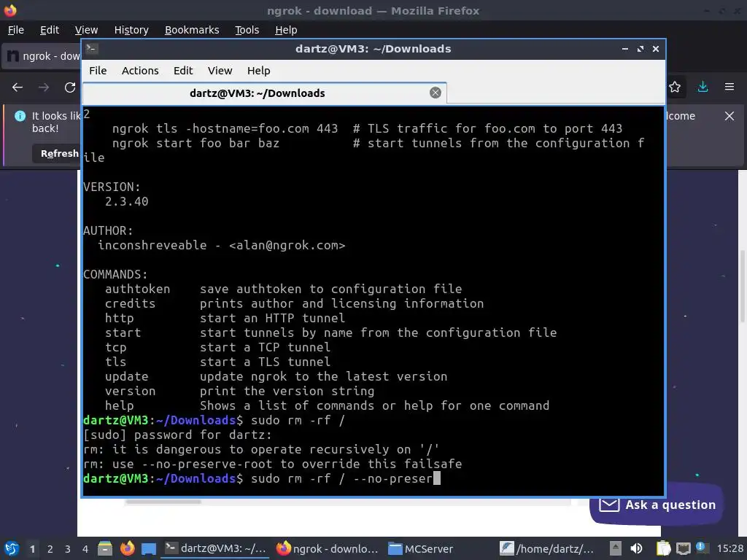Viewport: 747px width, 560px height.
Task: Click the version number 2.3.40 in terminal
Action: pos(127,201)
